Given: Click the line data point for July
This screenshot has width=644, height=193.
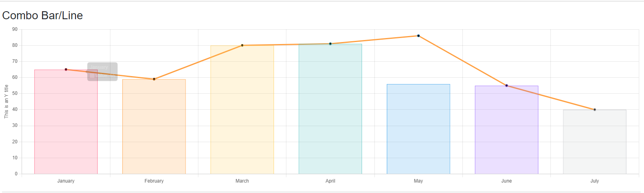Looking at the screenshot, I should (x=595, y=110).
